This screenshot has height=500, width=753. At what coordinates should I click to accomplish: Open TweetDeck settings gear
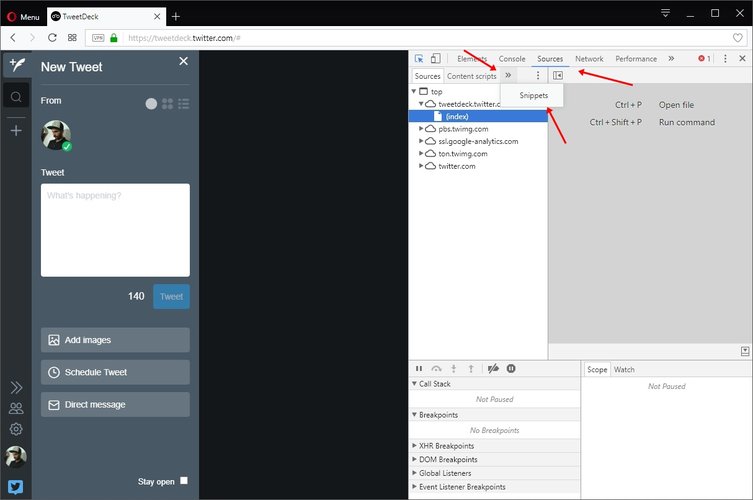[x=16, y=429]
